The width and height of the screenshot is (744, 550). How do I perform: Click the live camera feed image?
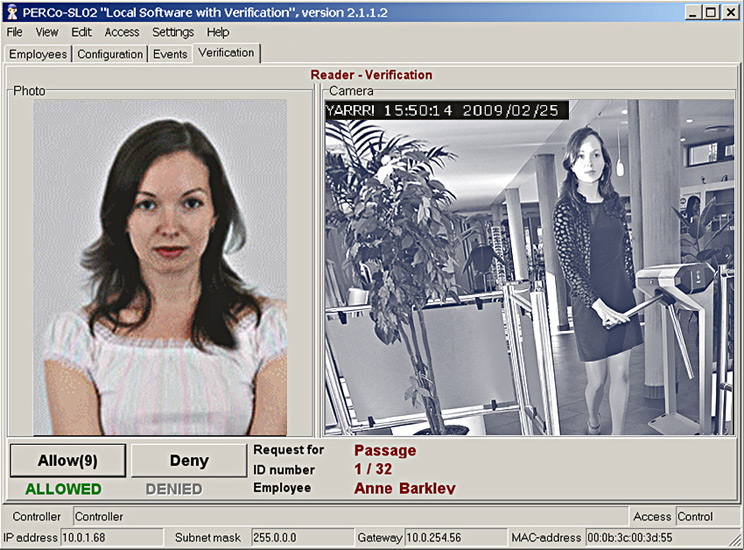click(x=529, y=266)
